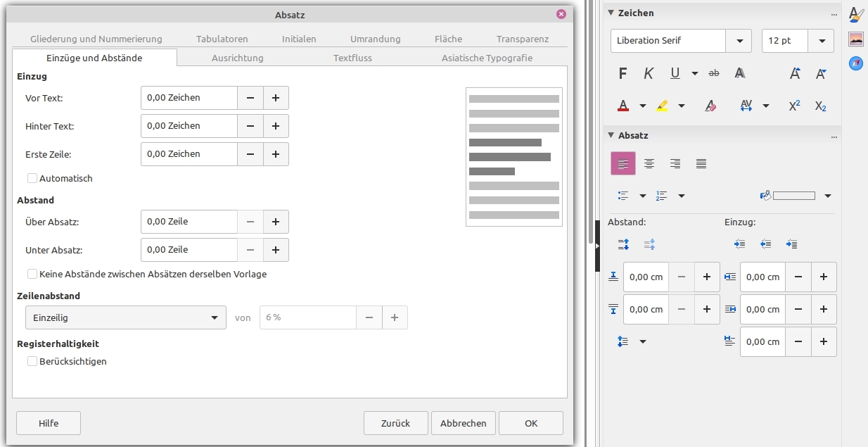Image resolution: width=868 pixels, height=447 pixels.
Task: Decrease indent icon under Einzug
Action: [x=765, y=244]
